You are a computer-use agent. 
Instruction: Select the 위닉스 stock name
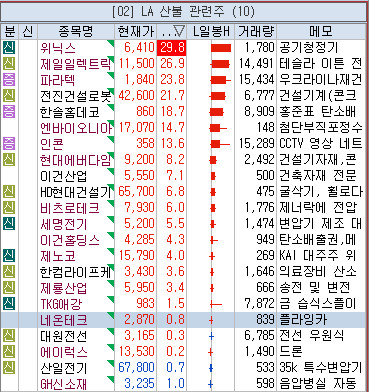pyautogui.click(x=58, y=48)
